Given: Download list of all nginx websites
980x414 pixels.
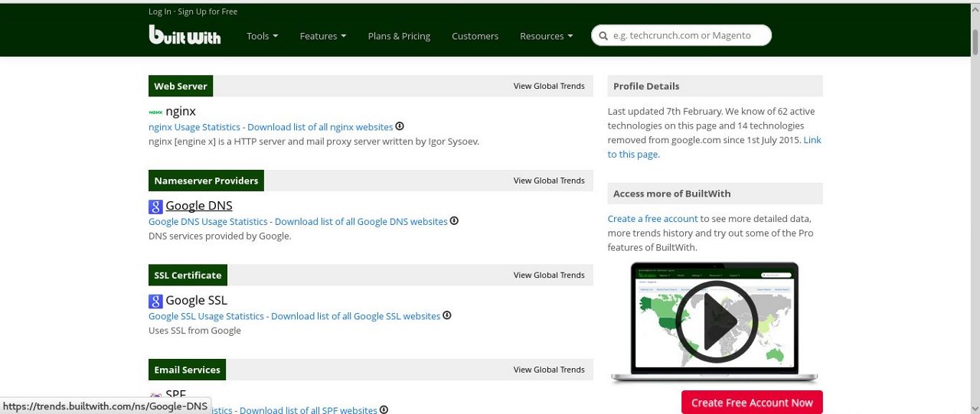Looking at the screenshot, I should click(x=320, y=127).
